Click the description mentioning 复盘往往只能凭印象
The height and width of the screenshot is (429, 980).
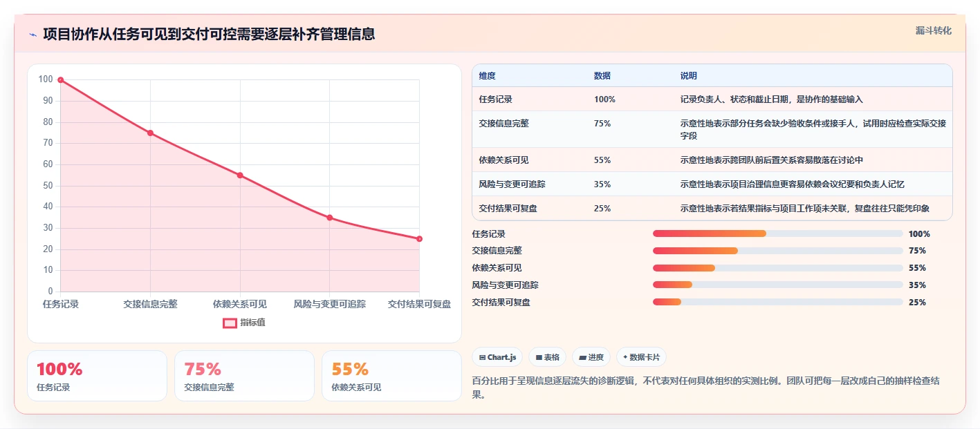[805, 208]
